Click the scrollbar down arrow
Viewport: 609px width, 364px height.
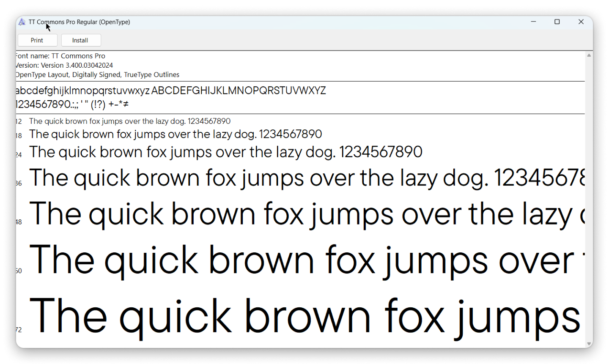coord(589,344)
